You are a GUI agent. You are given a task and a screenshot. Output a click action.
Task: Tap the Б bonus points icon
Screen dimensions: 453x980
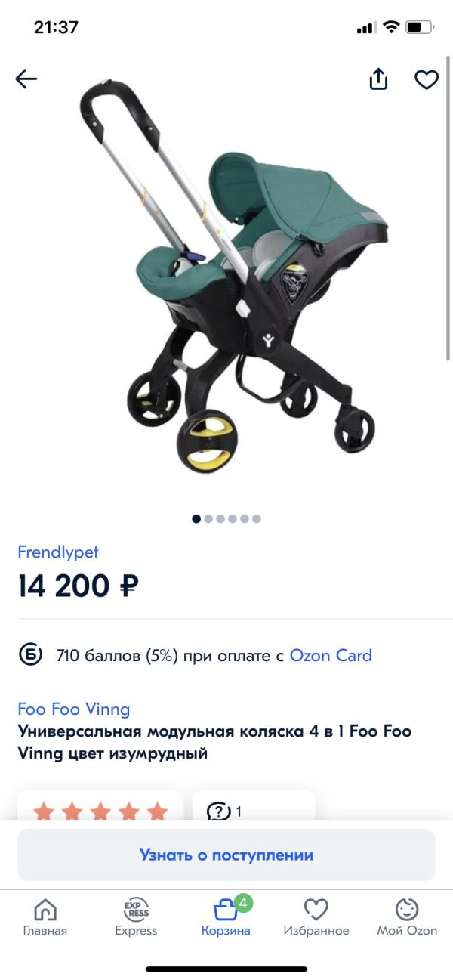point(30,655)
